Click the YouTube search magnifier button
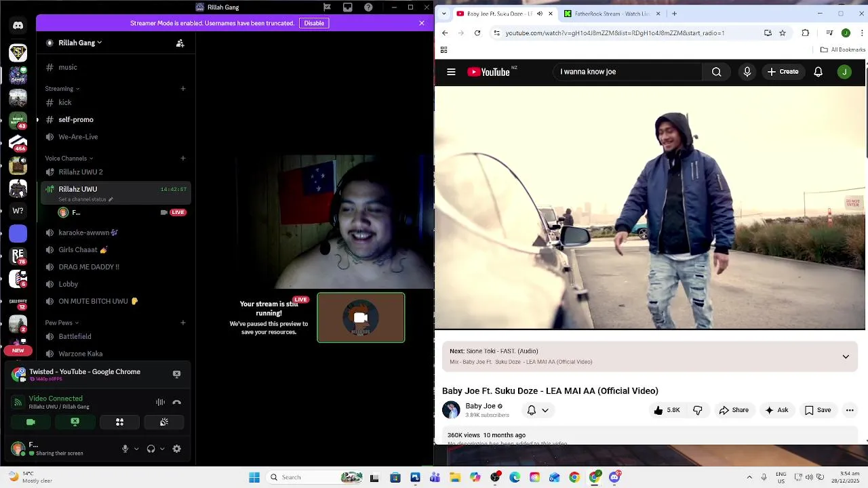868x488 pixels. [716, 72]
